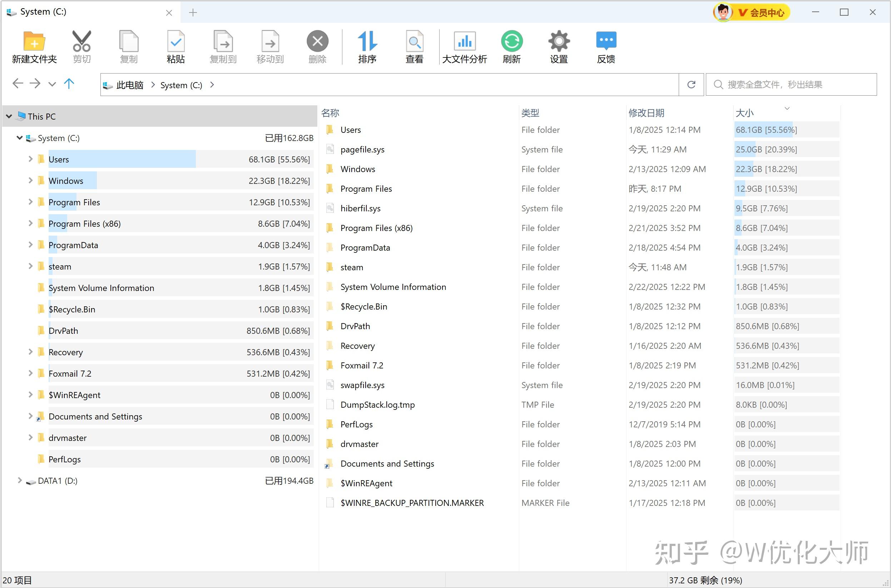Open the 排序 (Sort) options
Viewport: 891px width, 588px height.
tap(367, 46)
